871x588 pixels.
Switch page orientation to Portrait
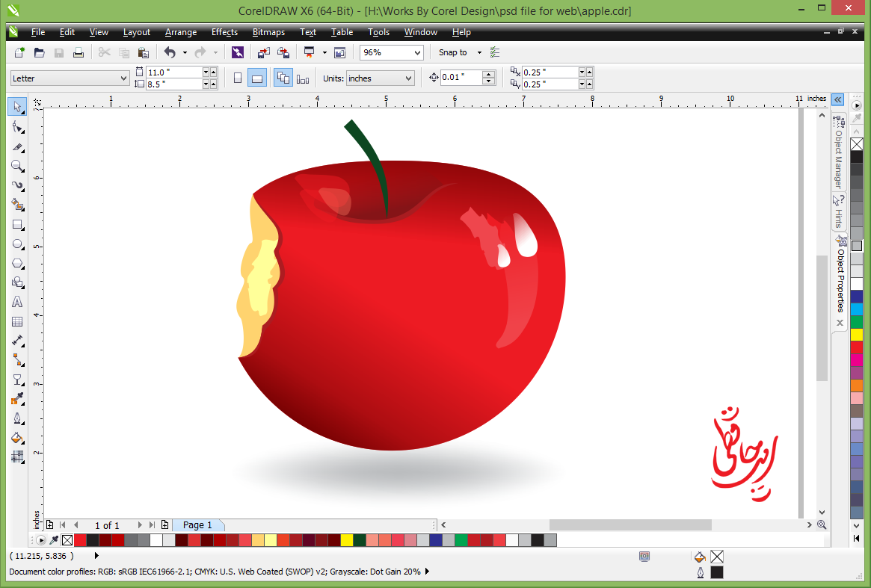(238, 78)
